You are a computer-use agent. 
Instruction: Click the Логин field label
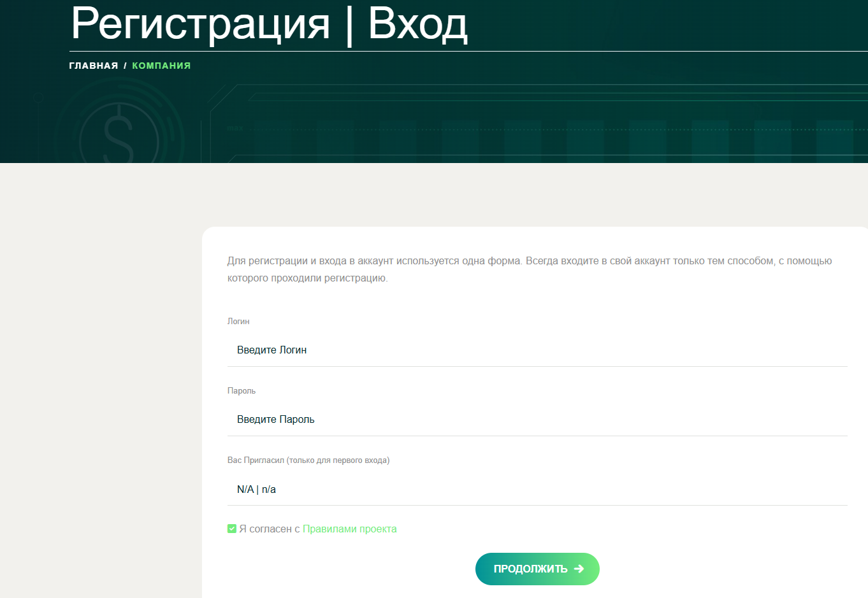point(238,321)
